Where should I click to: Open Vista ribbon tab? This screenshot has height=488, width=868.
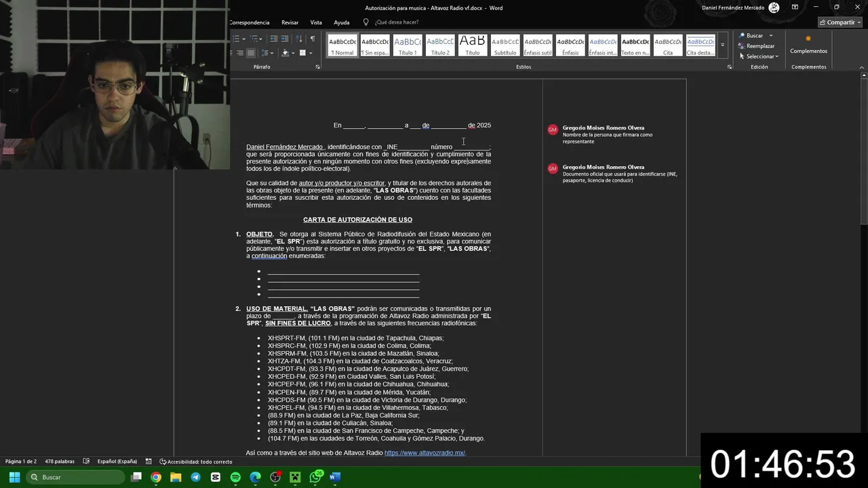316,22
